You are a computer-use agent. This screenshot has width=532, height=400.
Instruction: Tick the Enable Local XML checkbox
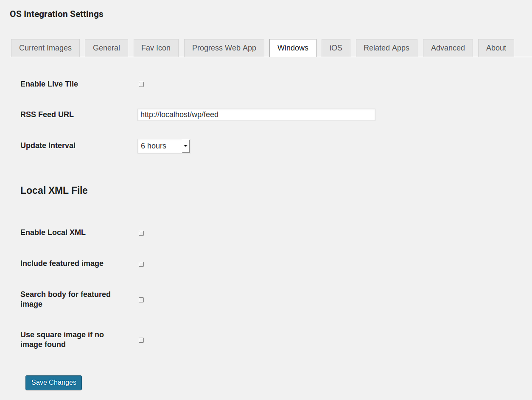[x=141, y=233]
